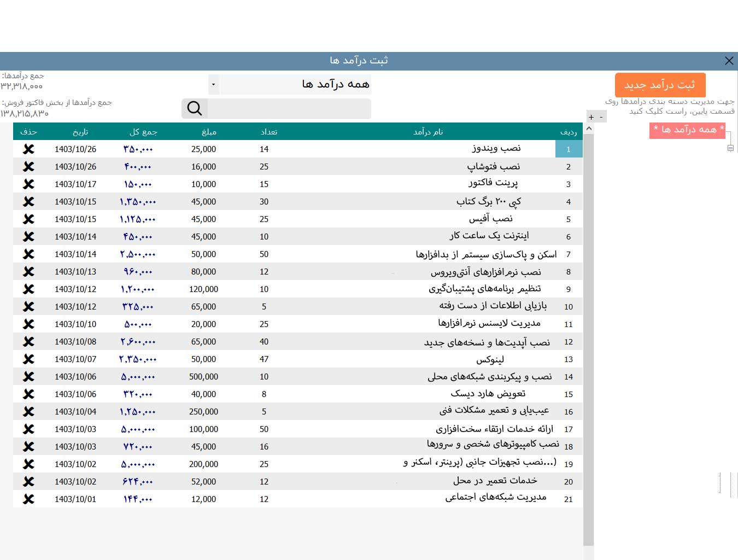Delete the عیب‌یابی و تعمیر مشکلات فنی row
The width and height of the screenshot is (738, 560).
[28, 411]
